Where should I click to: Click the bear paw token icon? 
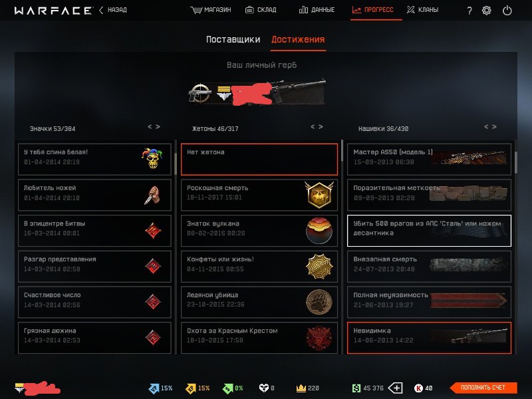point(319,302)
